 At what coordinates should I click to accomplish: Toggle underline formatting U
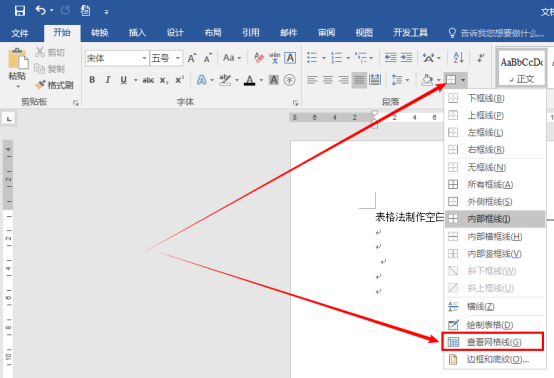[123, 80]
